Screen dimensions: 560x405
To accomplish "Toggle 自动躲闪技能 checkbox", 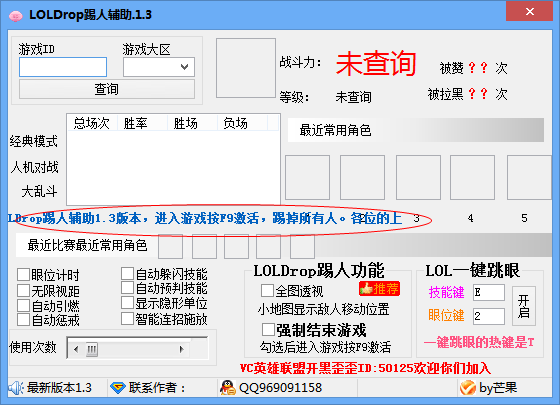I will 127,274.
